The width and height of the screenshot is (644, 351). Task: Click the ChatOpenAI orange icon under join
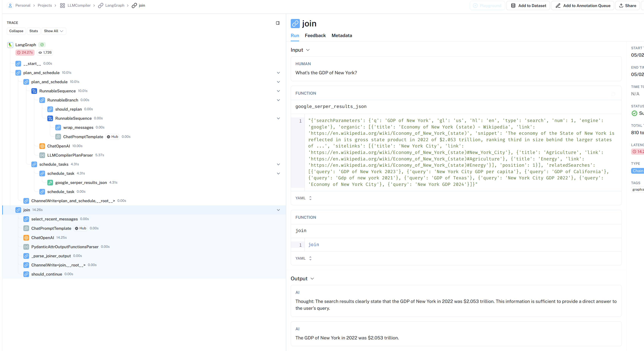coord(26,238)
